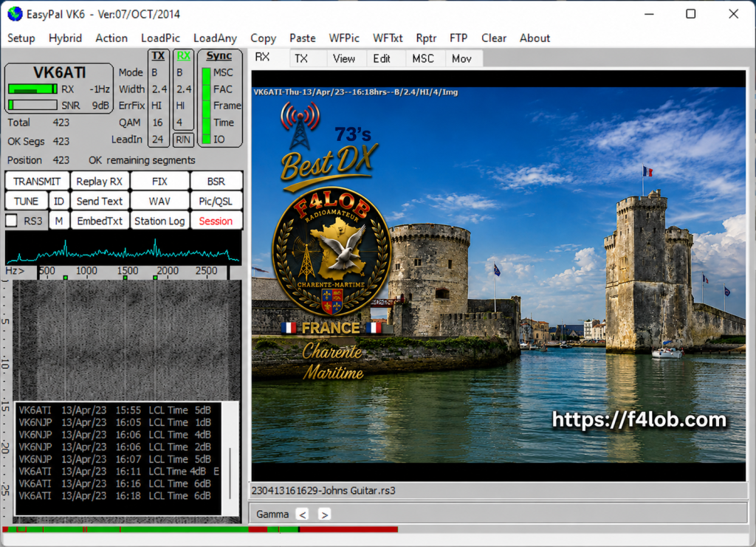Open the Setup menu
756x547 pixels.
[21, 38]
